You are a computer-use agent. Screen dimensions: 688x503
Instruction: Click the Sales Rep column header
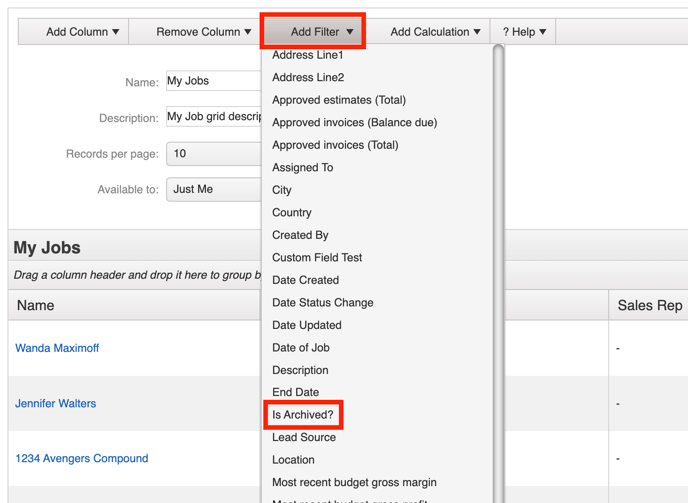click(649, 305)
